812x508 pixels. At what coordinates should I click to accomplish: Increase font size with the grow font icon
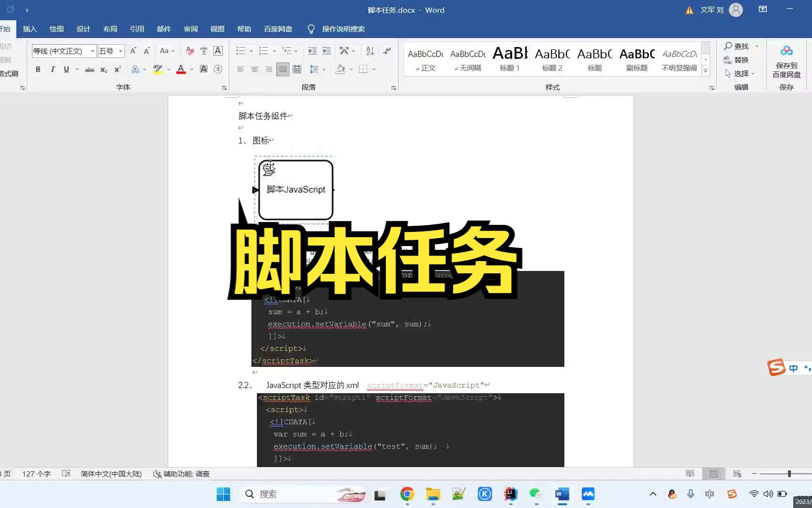[133, 51]
